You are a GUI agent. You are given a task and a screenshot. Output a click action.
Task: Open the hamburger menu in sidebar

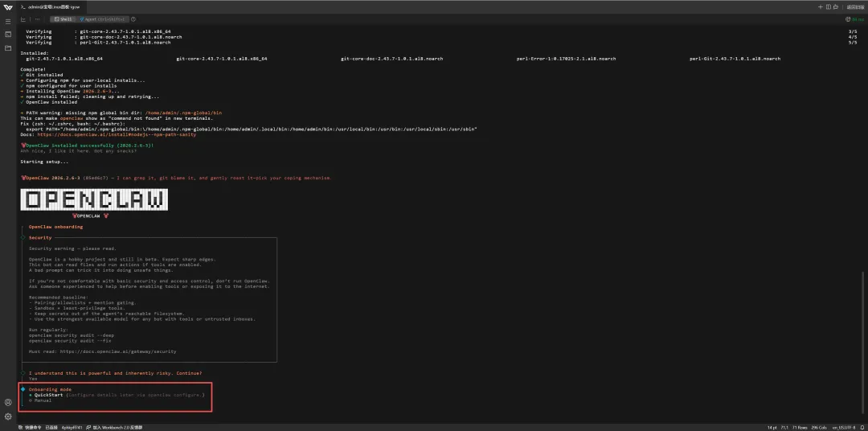[x=8, y=21]
